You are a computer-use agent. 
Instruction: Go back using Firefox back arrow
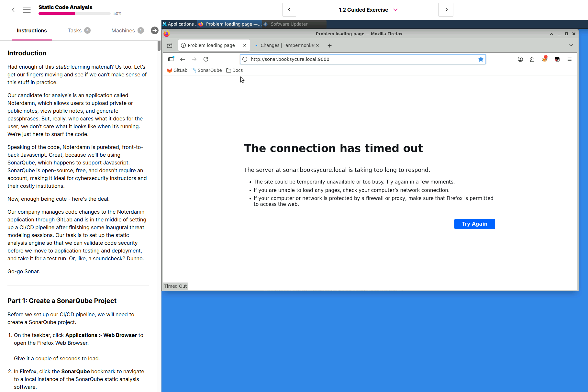tap(183, 59)
